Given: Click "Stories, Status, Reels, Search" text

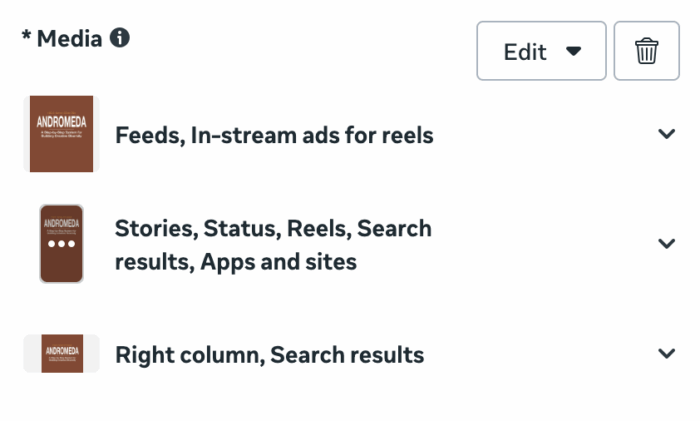Looking at the screenshot, I should click(x=273, y=228).
